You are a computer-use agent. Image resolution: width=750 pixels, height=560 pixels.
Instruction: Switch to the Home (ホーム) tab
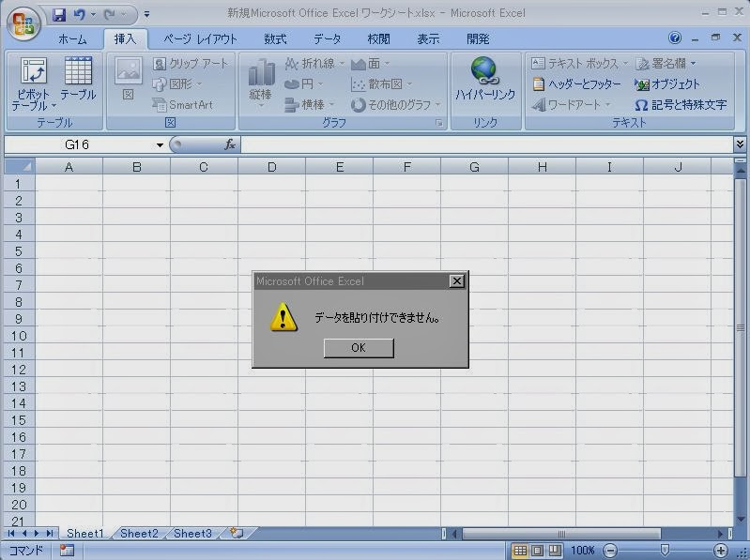point(72,39)
